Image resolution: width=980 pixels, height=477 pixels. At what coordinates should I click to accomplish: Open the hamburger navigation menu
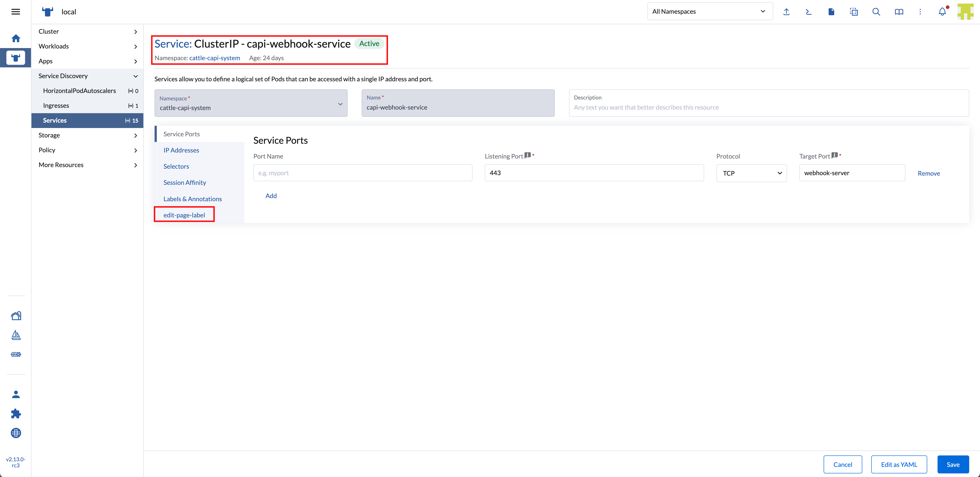click(x=16, y=12)
